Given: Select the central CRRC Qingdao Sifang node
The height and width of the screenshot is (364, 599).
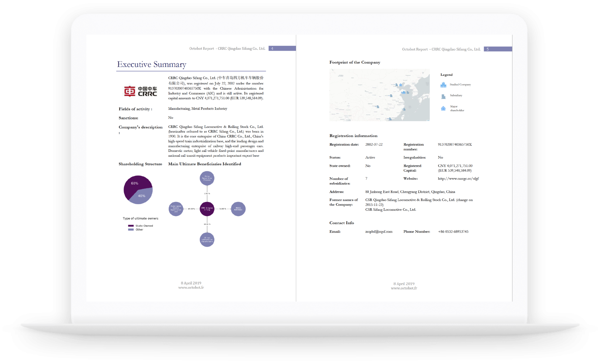Looking at the screenshot, I should (207, 209).
